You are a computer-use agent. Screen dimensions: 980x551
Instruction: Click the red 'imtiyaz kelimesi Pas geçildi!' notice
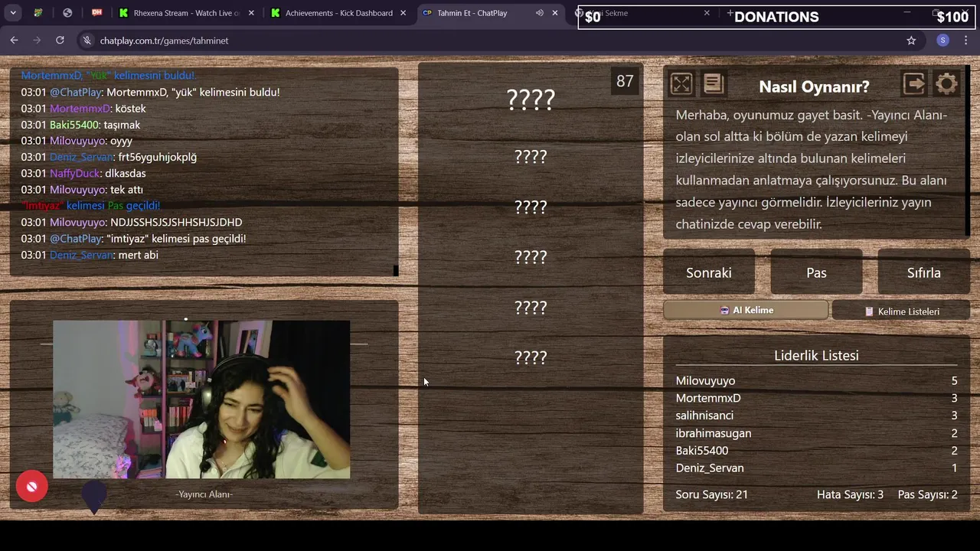tap(91, 206)
